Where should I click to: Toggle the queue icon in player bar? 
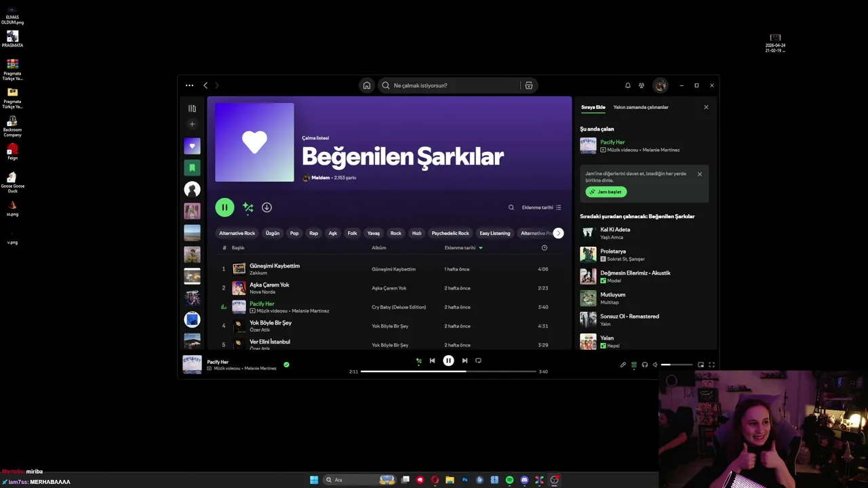634,365
